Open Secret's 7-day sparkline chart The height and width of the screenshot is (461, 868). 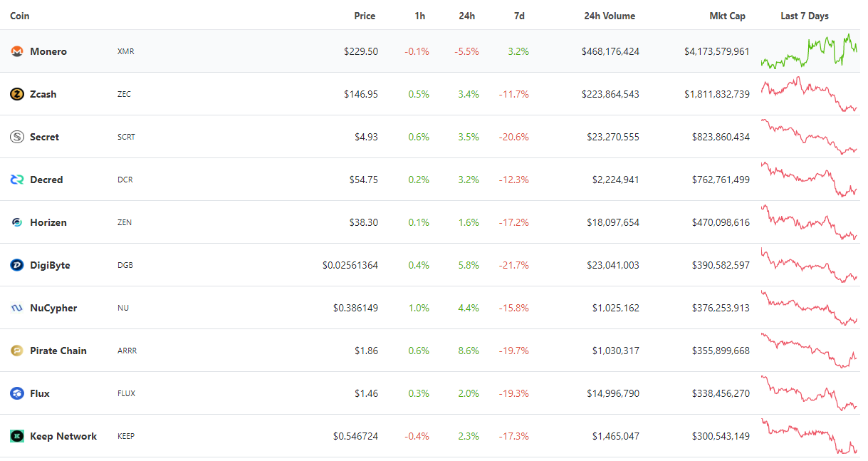tap(809, 137)
